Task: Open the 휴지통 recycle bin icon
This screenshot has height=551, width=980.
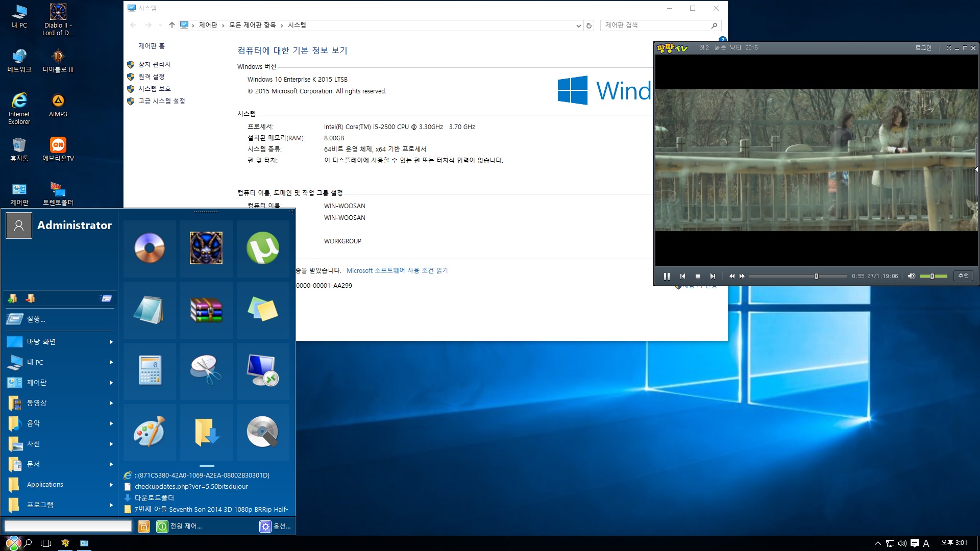Action: tap(19, 149)
